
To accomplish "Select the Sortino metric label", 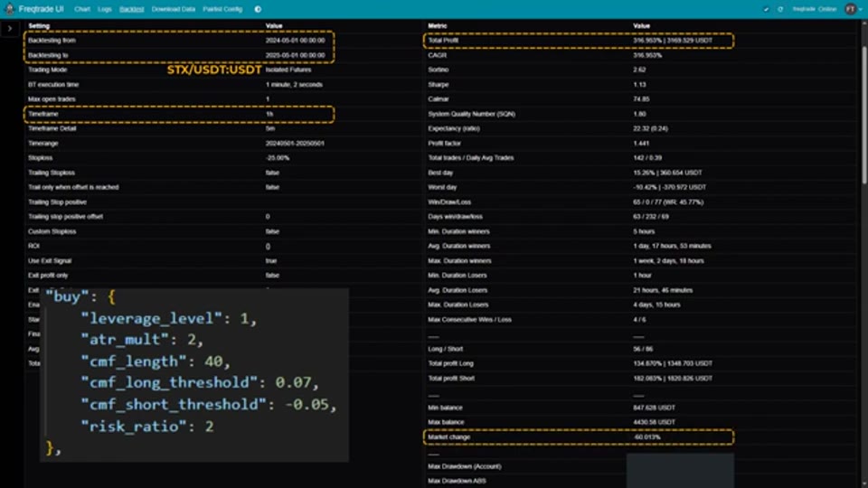I will tap(438, 70).
